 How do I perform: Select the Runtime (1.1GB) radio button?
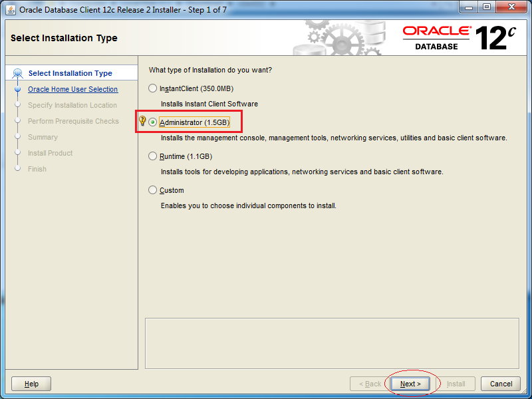coord(153,156)
